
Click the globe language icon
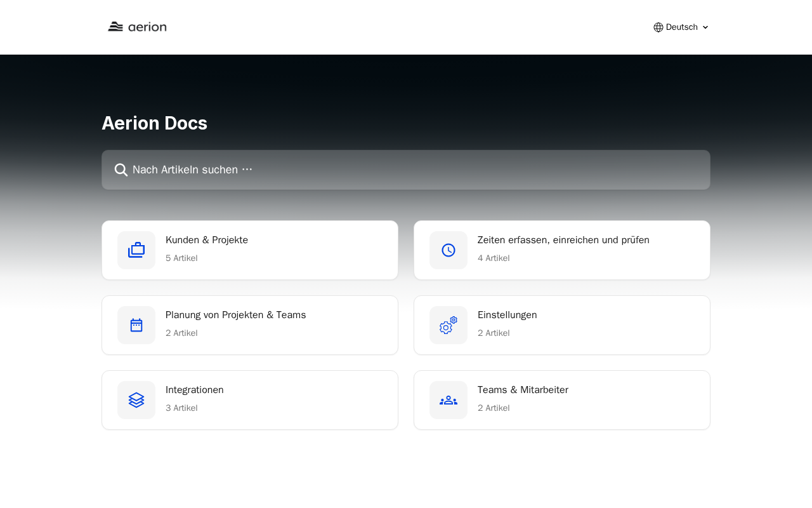pos(658,27)
